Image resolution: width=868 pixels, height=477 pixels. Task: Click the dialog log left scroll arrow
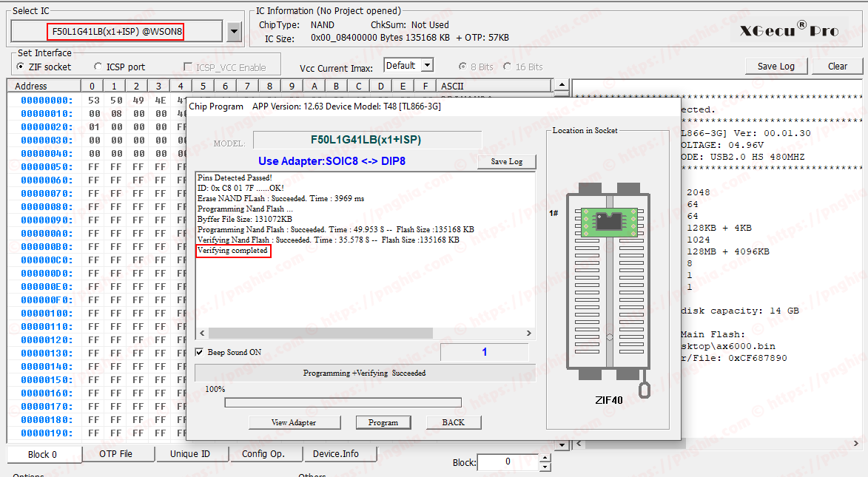click(202, 333)
